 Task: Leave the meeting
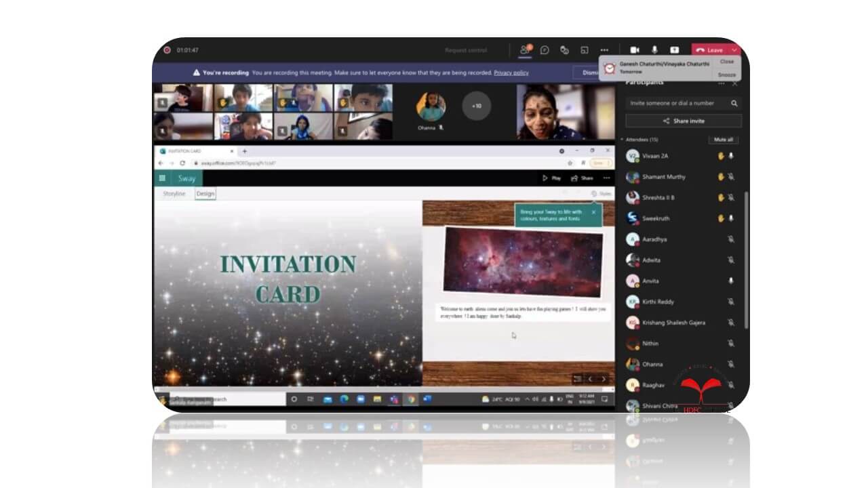pos(710,50)
